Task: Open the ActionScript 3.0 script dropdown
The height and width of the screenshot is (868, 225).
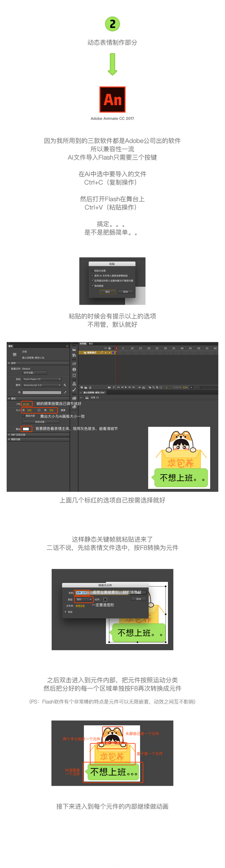Action: tap(42, 385)
